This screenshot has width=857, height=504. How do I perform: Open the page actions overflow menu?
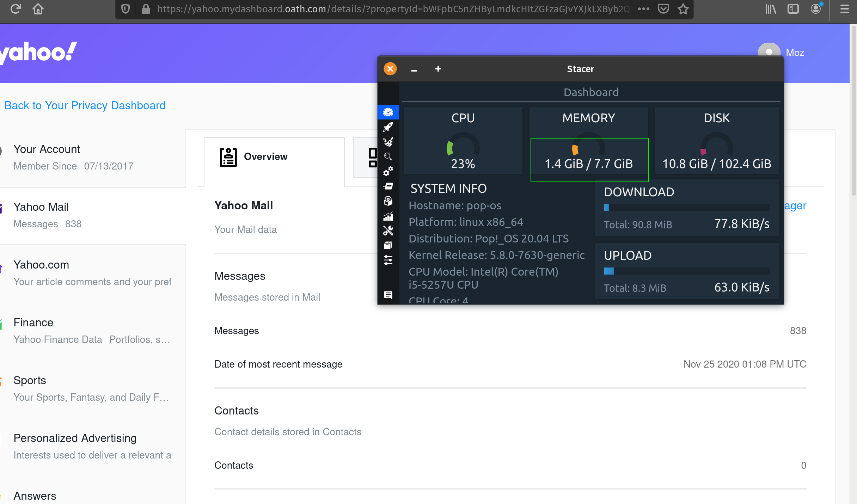(644, 9)
